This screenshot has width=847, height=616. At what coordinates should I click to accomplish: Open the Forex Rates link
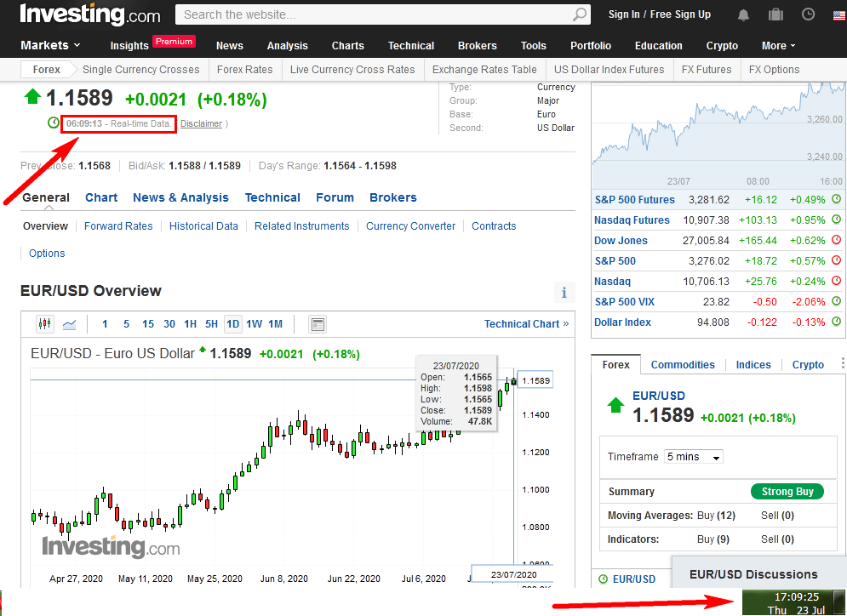point(244,70)
